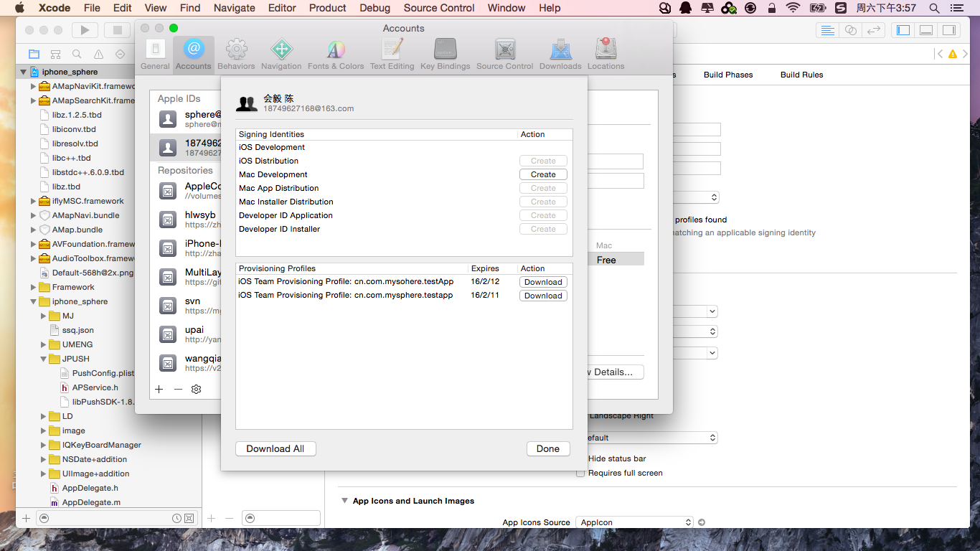Image resolution: width=980 pixels, height=551 pixels.
Task: Click Create for Mac Development identity
Action: [543, 174]
